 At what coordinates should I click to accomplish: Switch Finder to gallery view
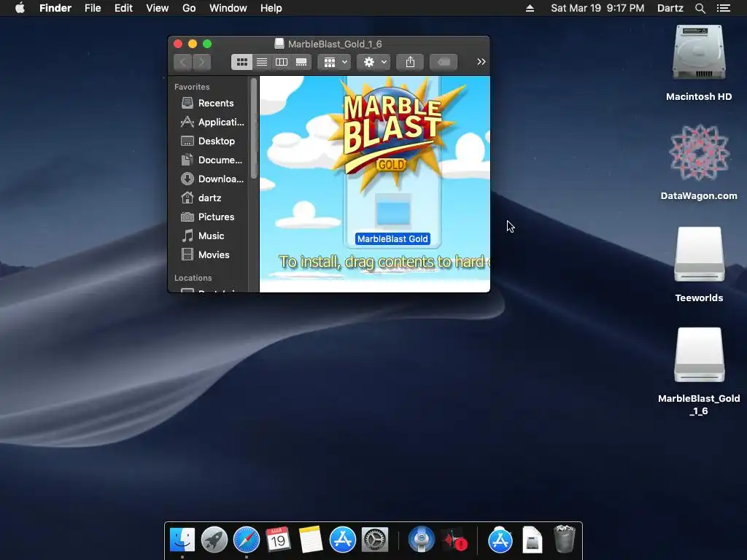click(301, 62)
